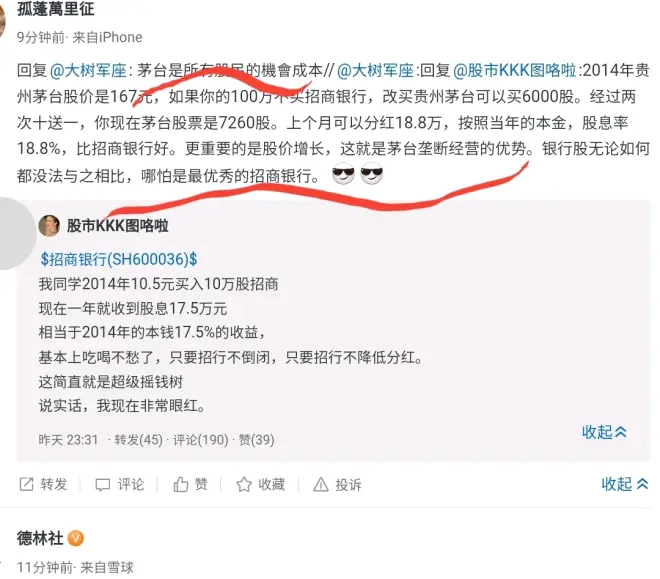Screen dimensions: 660x579
Task: Open @股市KKK图咯啦 mention in reply text
Action: (x=514, y=70)
